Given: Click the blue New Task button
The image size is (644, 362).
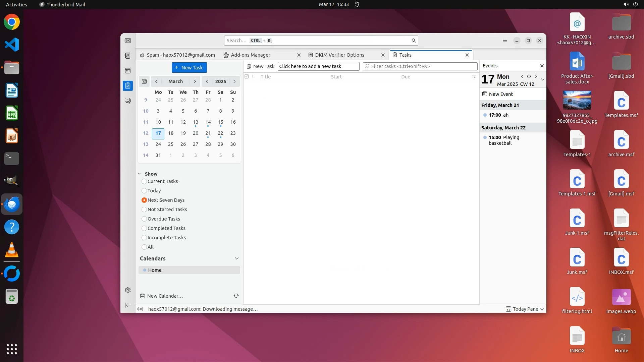Looking at the screenshot, I should click(189, 67).
